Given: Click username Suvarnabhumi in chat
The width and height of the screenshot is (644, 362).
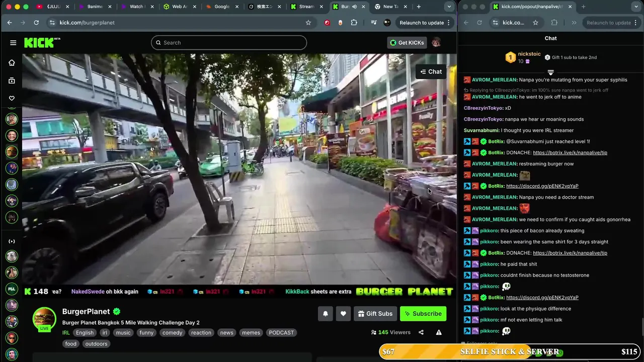Looking at the screenshot, I should [x=481, y=131].
